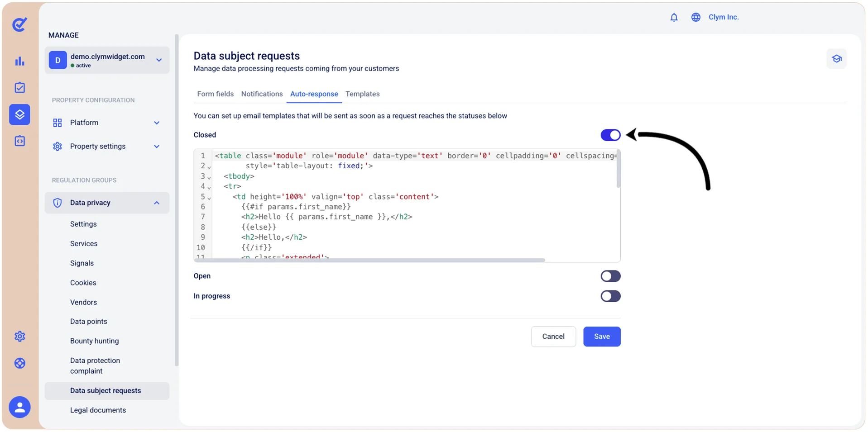Open the help lifebuoy icon
Screen dimensions: 868x432
point(19,363)
